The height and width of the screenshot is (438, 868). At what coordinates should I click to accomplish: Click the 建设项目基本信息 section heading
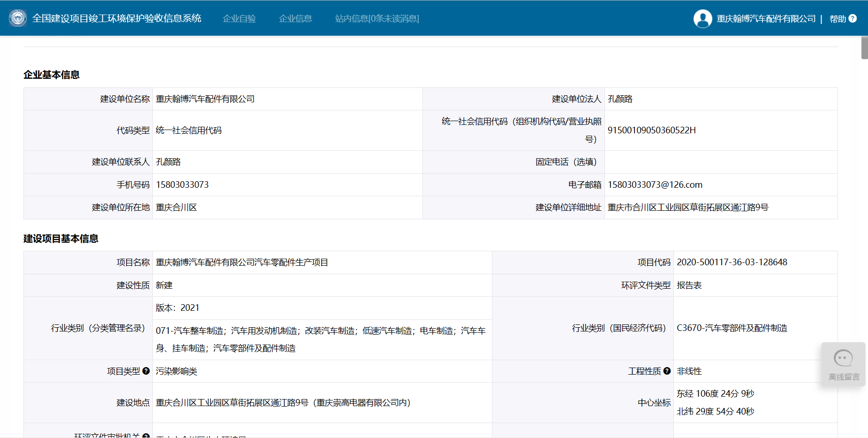click(61, 238)
